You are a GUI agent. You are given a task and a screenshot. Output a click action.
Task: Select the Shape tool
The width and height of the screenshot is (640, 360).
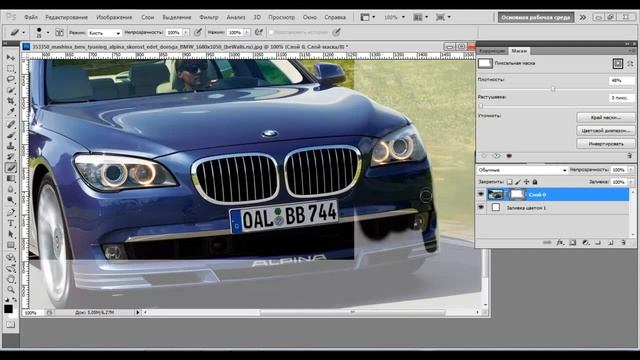11,245
